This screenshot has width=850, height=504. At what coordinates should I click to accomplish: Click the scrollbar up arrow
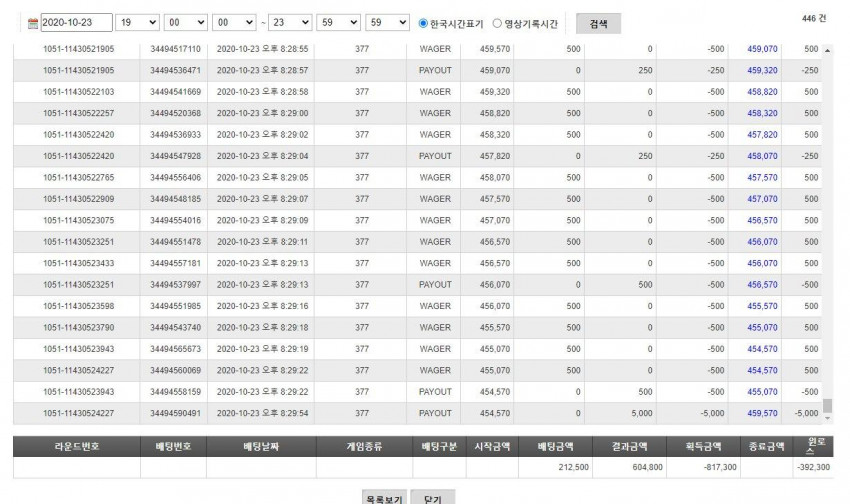(827, 51)
